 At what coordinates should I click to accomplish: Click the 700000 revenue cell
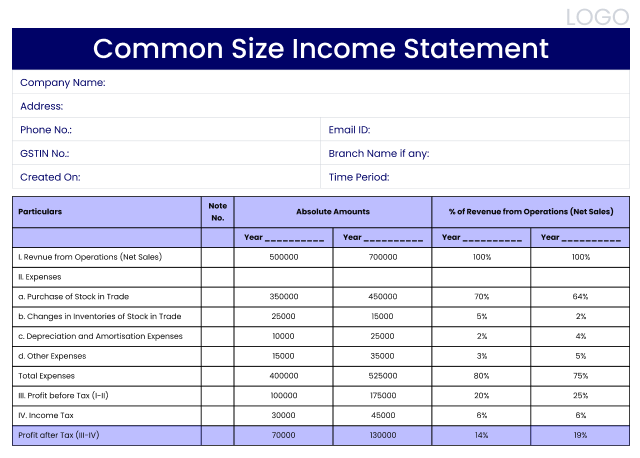pyautogui.click(x=382, y=257)
